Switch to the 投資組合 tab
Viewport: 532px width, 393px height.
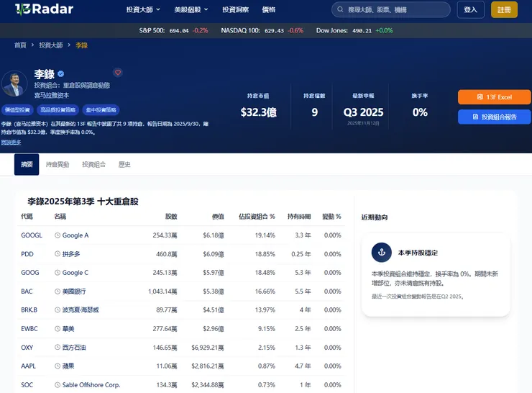[93, 164]
